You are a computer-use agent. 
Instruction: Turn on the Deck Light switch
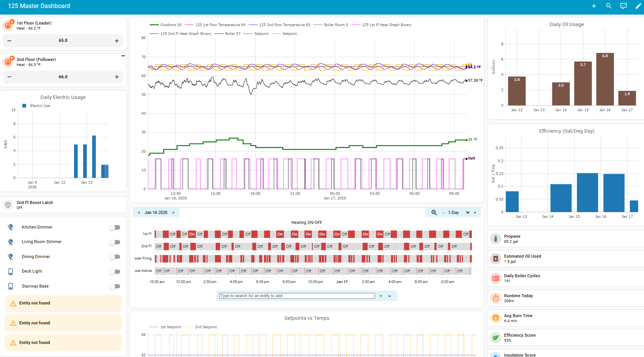pos(115,271)
